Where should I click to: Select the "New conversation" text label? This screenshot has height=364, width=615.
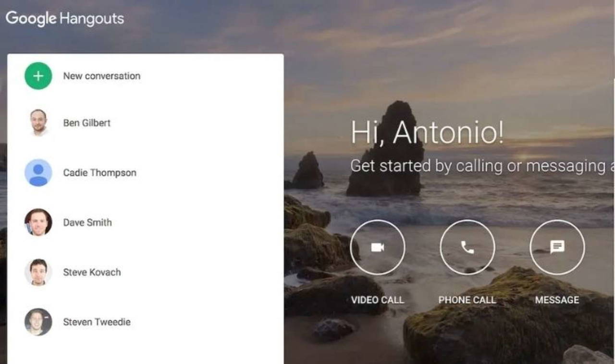pos(101,76)
